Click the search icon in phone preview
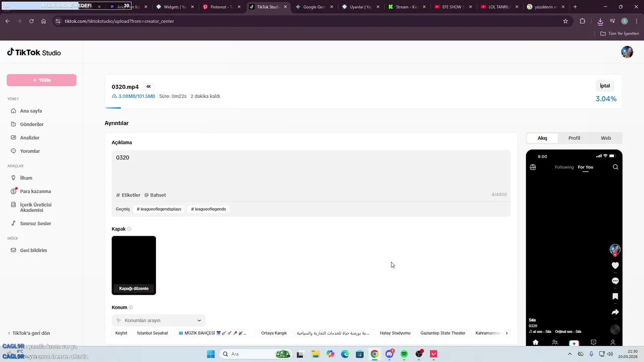 click(615, 167)
